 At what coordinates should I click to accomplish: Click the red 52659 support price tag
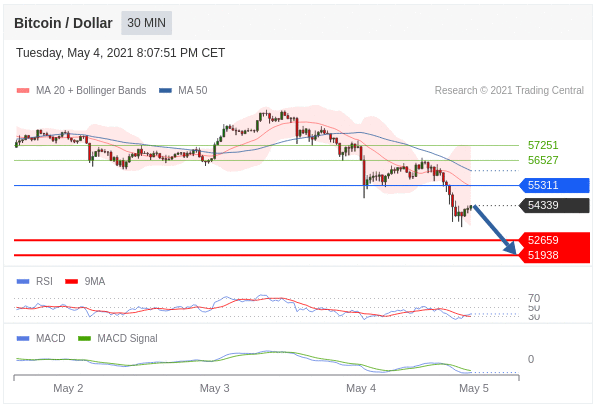[x=554, y=240]
